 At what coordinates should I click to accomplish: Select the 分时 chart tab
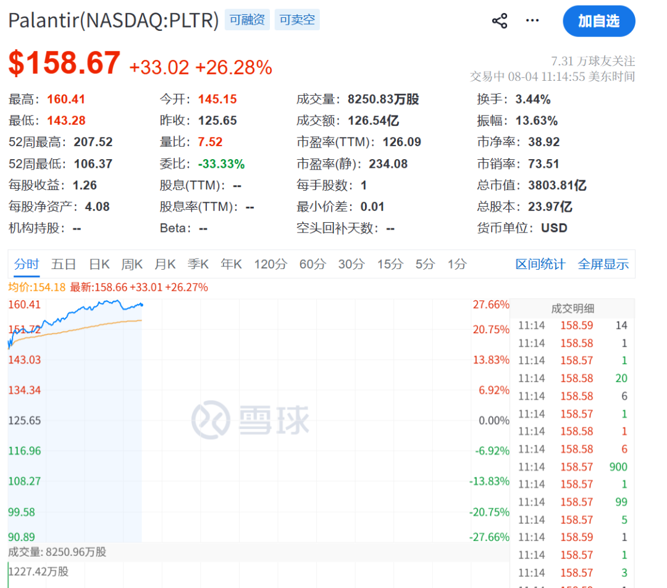click(26, 264)
